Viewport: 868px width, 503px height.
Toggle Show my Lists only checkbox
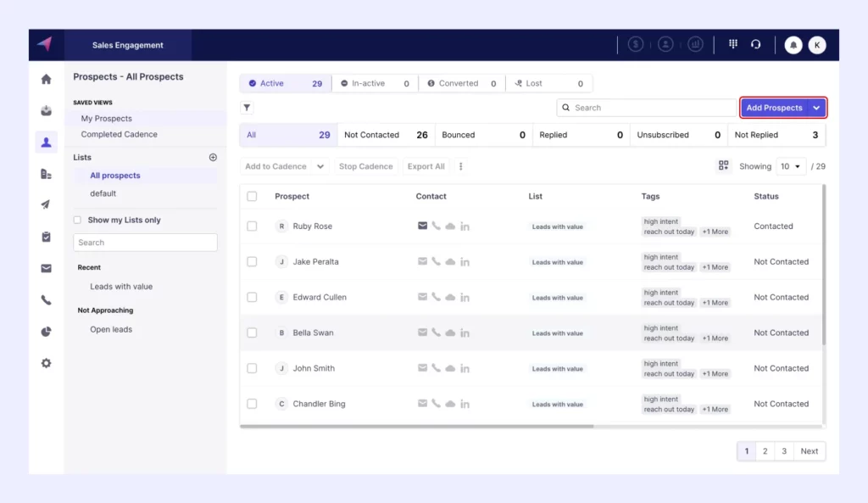(77, 220)
